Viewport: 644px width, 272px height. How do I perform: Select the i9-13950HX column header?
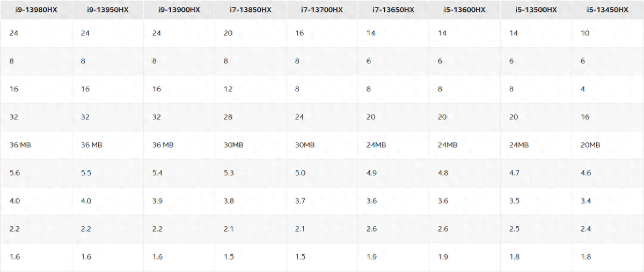108,10
